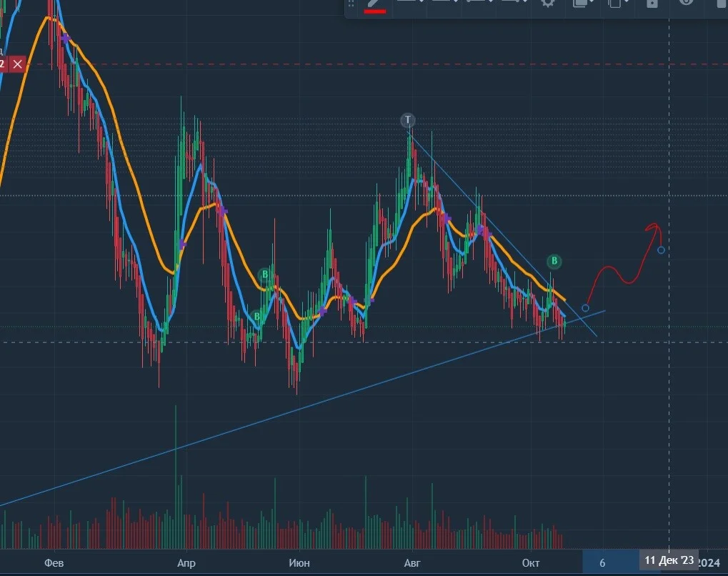Viewport: 728px width, 576px height.
Task: Click the 'Фев' label on the time axis
Action: [x=54, y=563]
